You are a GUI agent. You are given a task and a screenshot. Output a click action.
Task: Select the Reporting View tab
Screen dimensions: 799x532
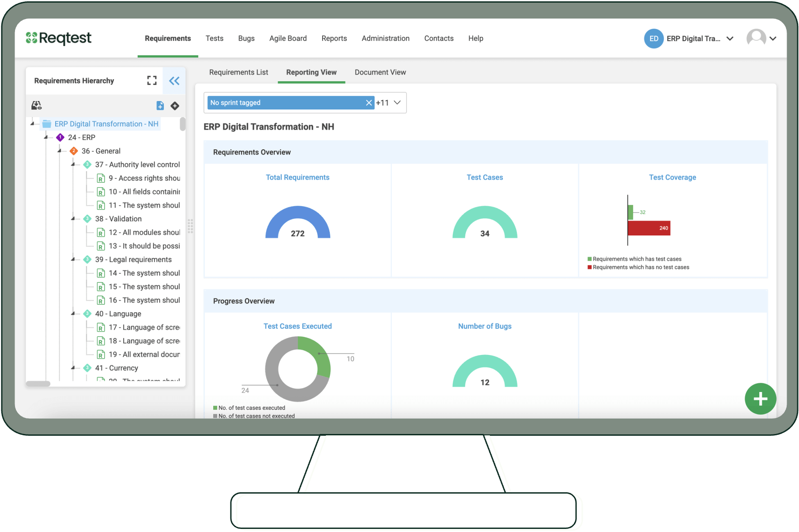coord(311,72)
